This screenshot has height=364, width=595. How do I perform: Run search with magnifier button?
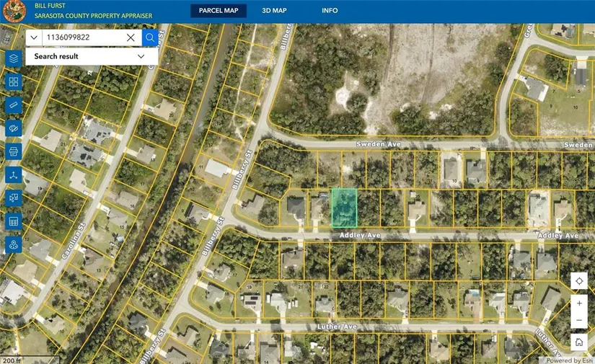pyautogui.click(x=150, y=37)
